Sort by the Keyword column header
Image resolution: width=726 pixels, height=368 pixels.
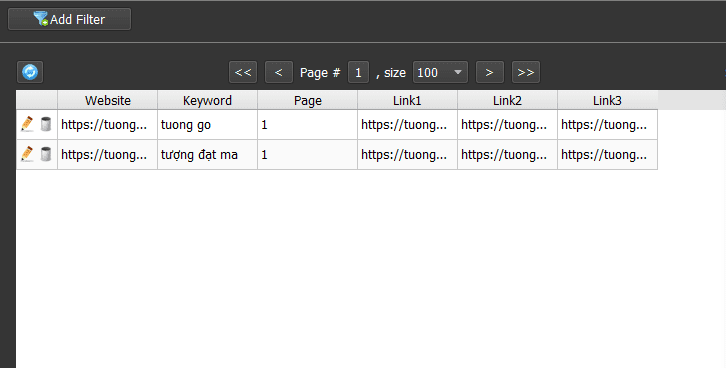point(207,100)
